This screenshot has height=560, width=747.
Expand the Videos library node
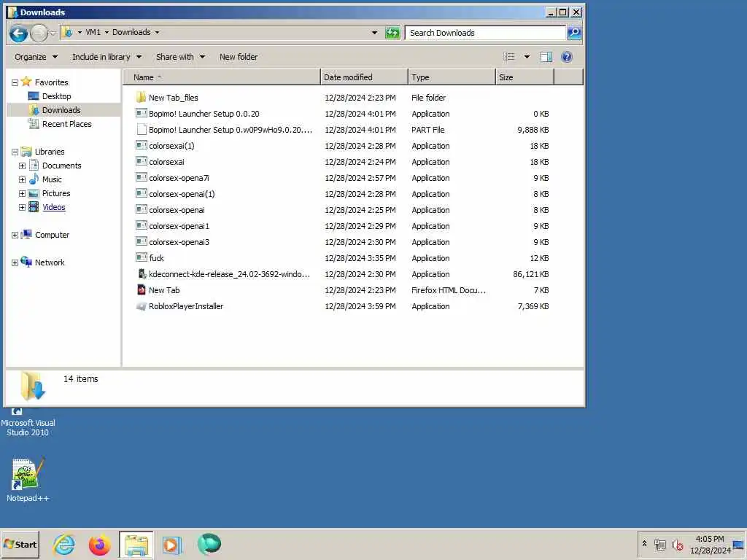[x=22, y=207]
